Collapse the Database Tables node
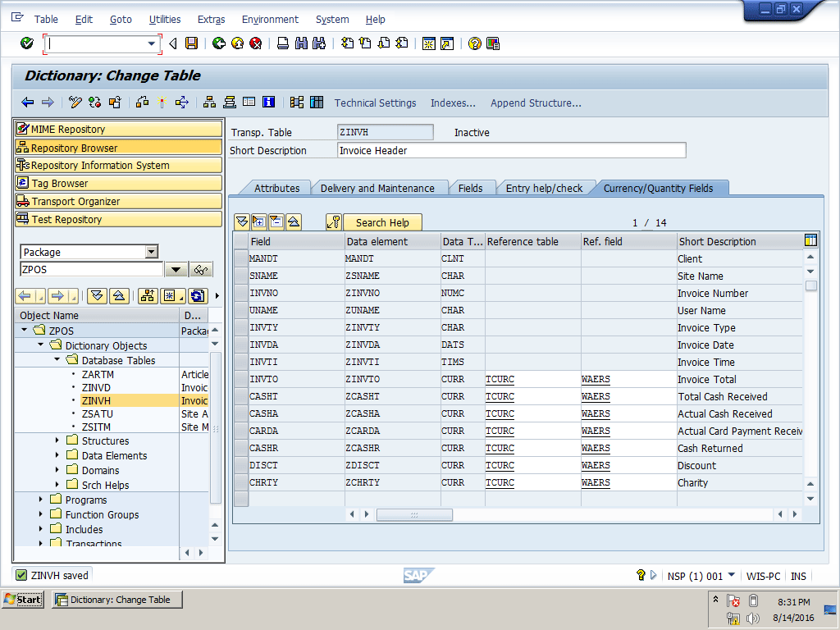Viewport: 840px width, 630px height. coord(57,360)
